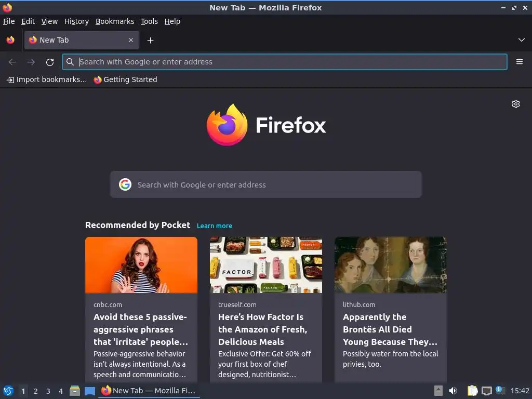Click the Firefox View pinned icon

pyautogui.click(x=10, y=40)
